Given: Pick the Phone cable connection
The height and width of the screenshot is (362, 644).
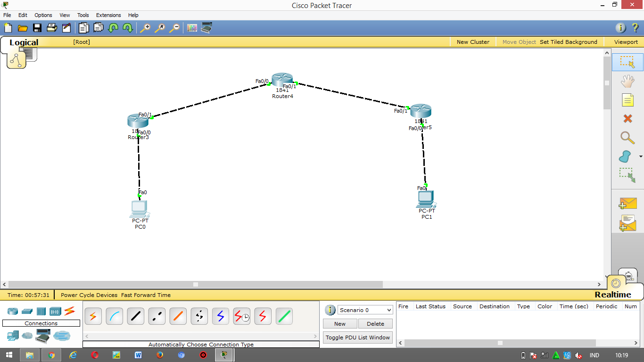Looking at the screenshot, I should click(x=199, y=316).
